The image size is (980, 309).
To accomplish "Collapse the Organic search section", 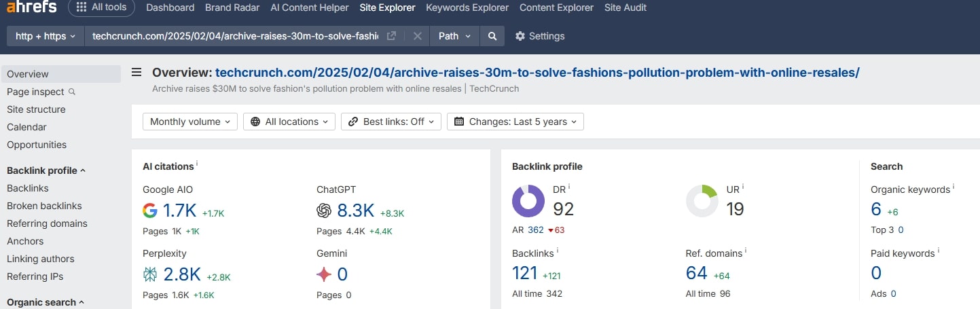I will tap(46, 302).
